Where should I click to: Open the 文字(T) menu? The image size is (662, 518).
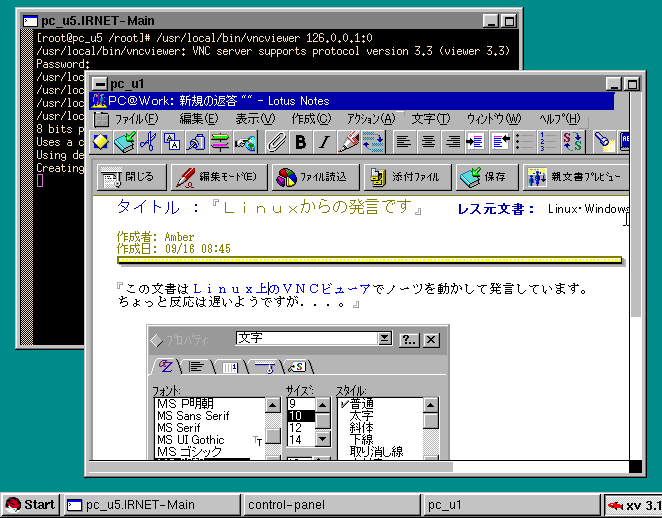point(431,119)
